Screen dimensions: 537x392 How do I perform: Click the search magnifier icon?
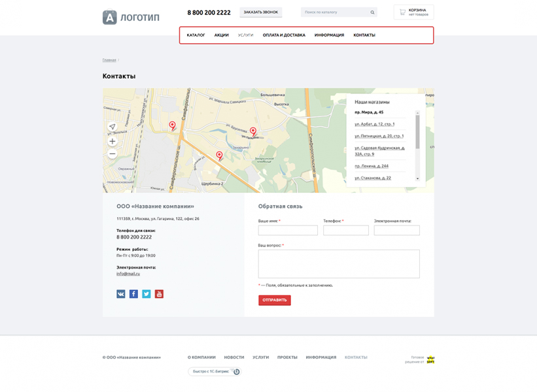click(x=372, y=12)
